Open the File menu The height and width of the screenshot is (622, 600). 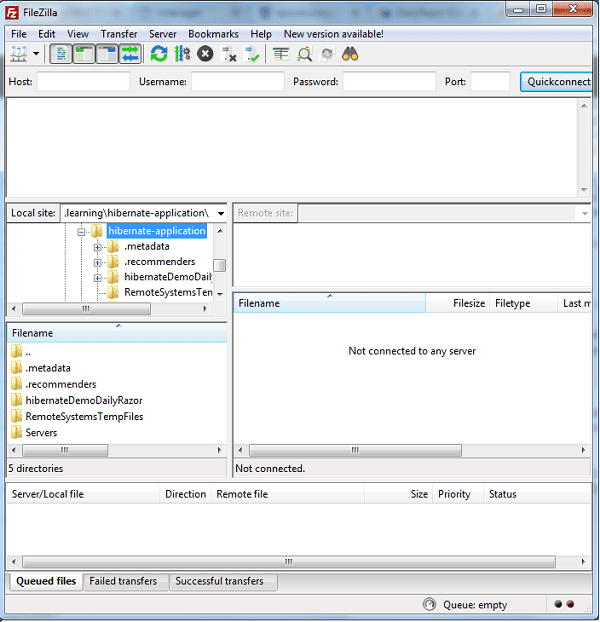coord(19,34)
